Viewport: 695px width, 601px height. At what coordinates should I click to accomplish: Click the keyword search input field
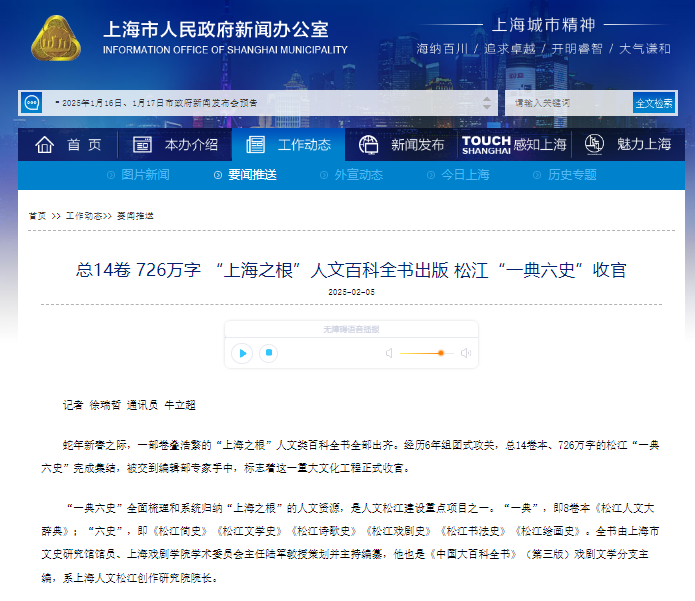pyautogui.click(x=568, y=102)
